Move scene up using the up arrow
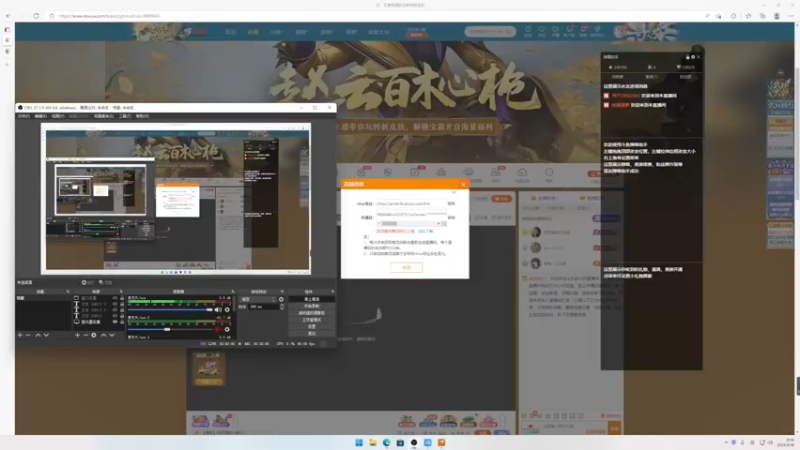 (38, 335)
